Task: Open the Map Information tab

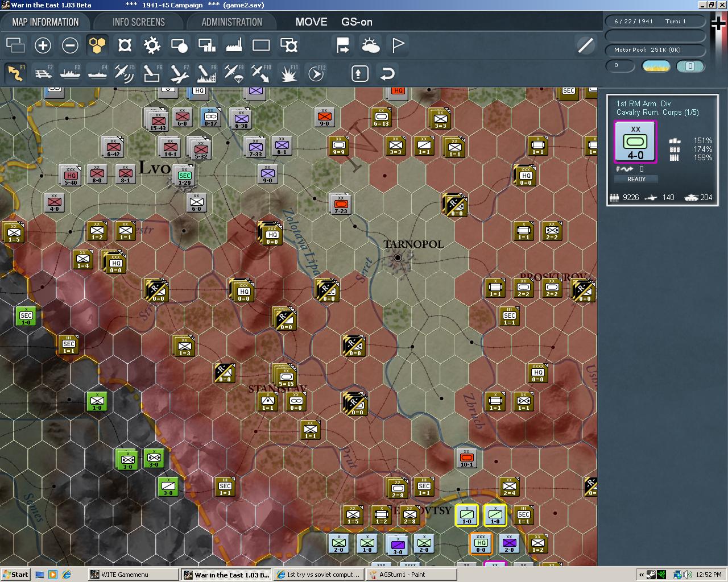Action: (45, 22)
